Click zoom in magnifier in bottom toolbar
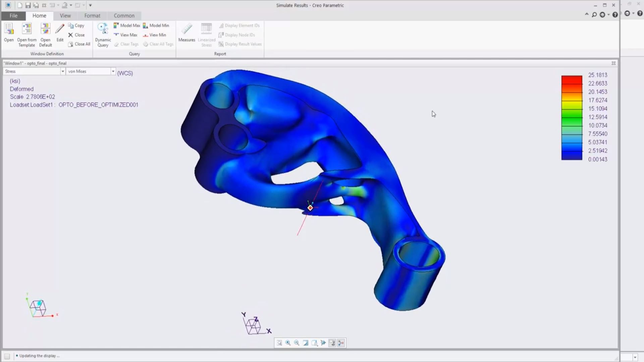 tap(288, 343)
